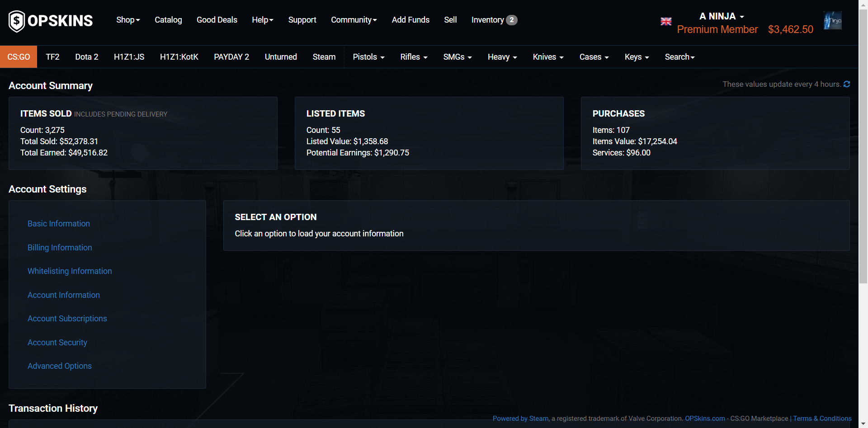Select the H1Z1:JS tab

point(129,57)
